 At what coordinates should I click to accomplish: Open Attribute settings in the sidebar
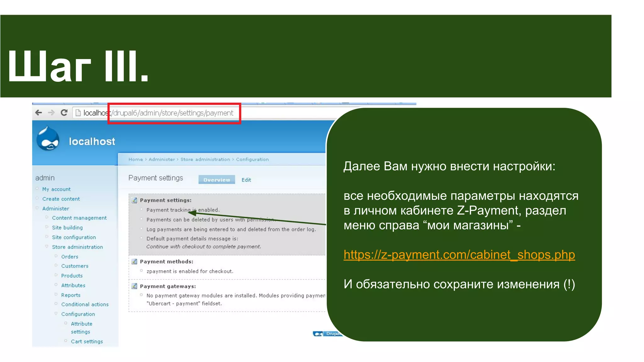pyautogui.click(x=81, y=328)
